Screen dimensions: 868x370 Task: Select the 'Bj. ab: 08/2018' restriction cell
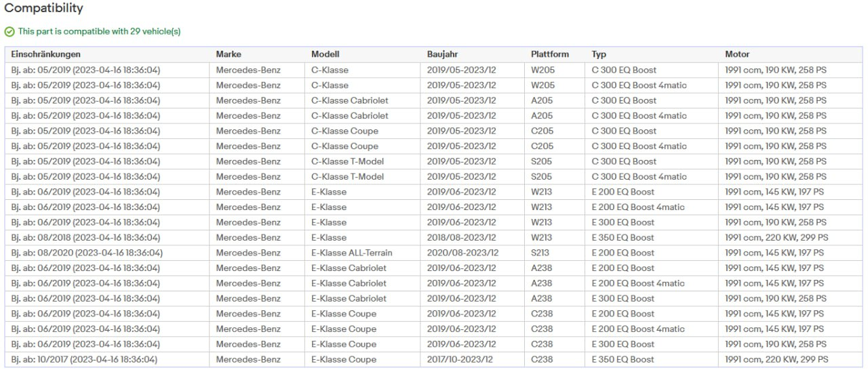85,238
